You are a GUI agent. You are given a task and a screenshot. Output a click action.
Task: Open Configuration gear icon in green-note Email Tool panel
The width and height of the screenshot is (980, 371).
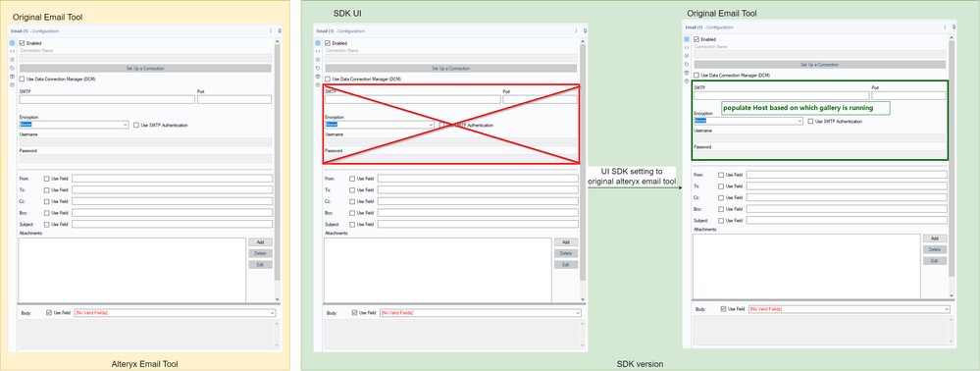pos(687,39)
